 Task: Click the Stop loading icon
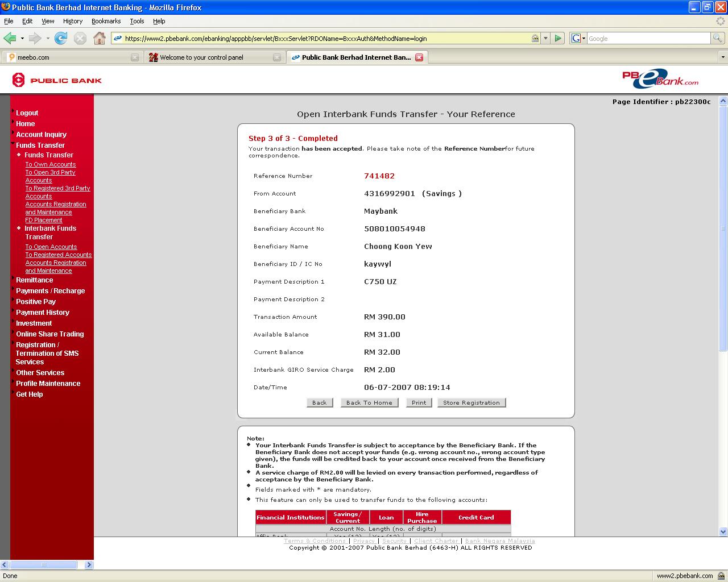pos(80,38)
